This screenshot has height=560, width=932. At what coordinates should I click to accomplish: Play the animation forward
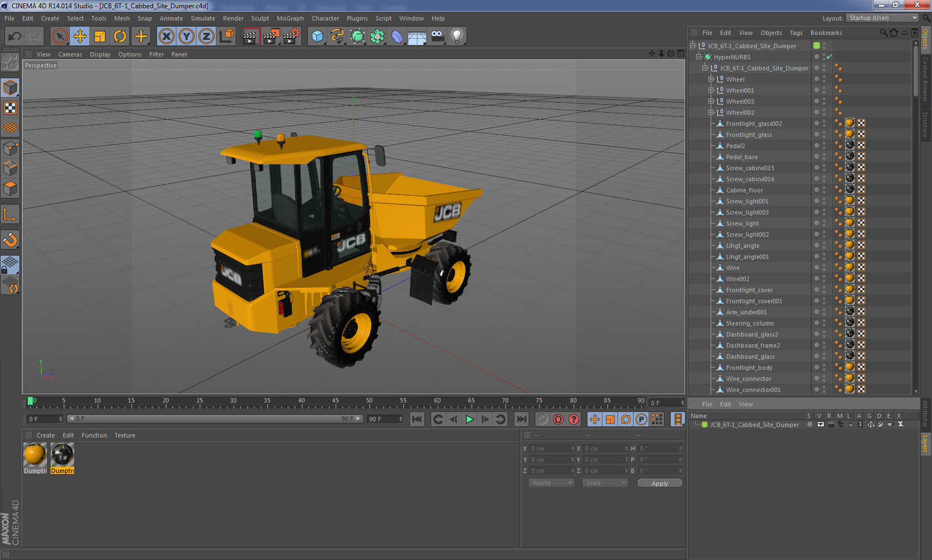469,420
